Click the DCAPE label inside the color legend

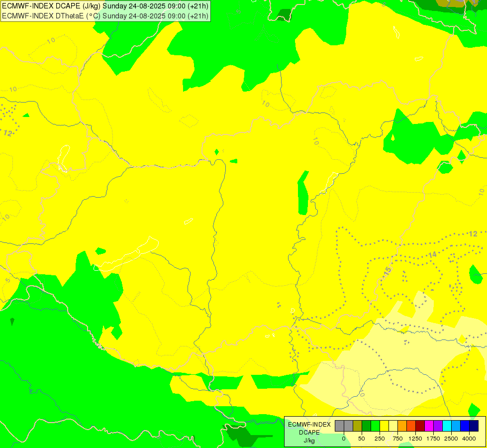click(309, 433)
